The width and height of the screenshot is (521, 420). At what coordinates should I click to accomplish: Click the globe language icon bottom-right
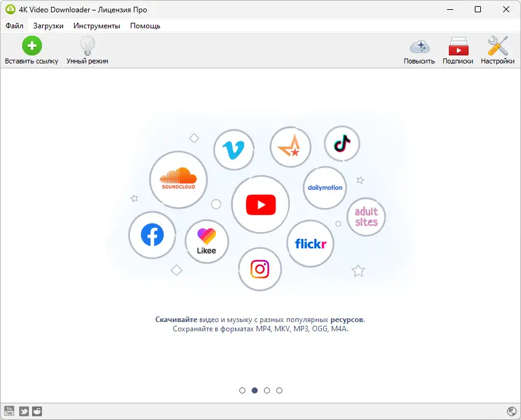pyautogui.click(x=511, y=410)
